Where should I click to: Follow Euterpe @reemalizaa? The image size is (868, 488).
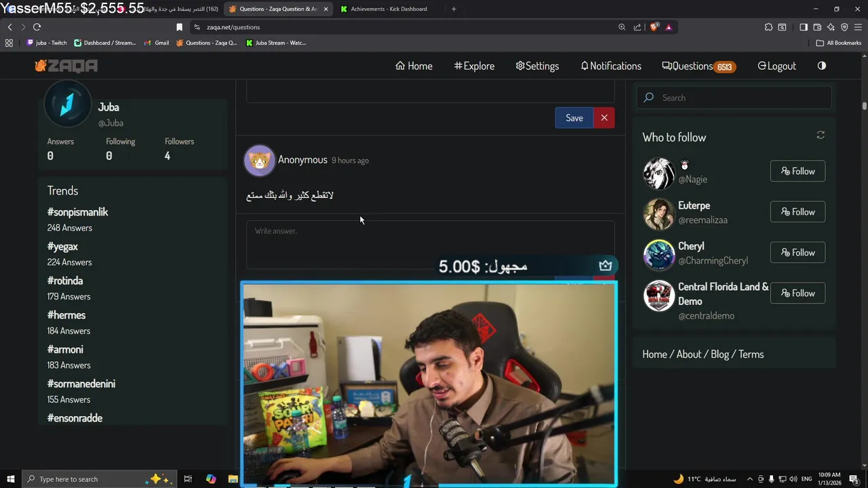pyautogui.click(x=797, y=212)
